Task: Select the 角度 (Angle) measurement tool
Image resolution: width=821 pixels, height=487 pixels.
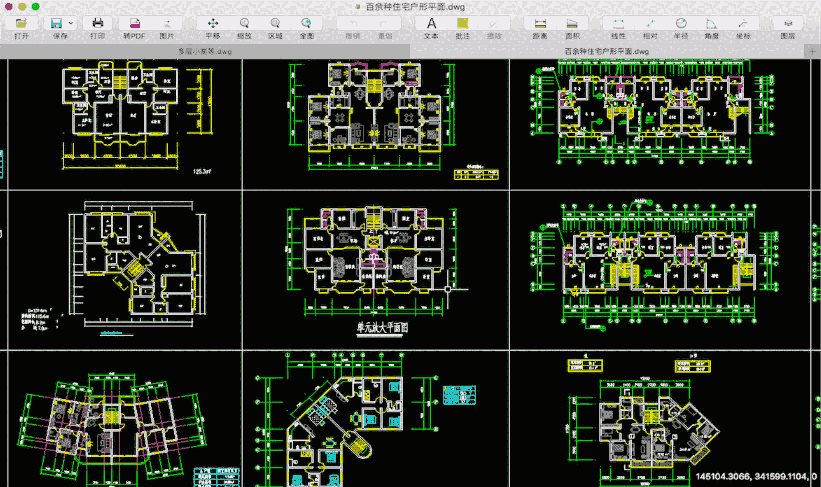Action: coord(711,23)
